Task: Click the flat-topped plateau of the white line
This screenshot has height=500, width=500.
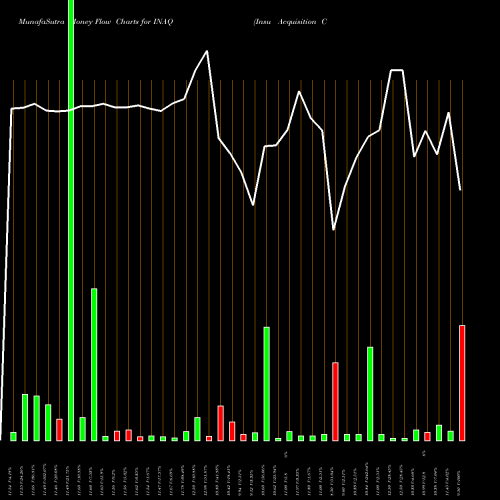Action: (x=397, y=70)
